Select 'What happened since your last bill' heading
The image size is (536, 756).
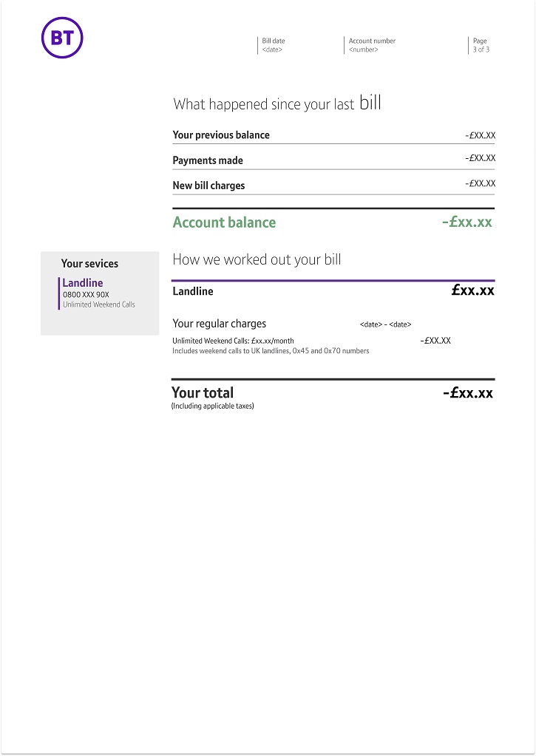[x=277, y=103]
